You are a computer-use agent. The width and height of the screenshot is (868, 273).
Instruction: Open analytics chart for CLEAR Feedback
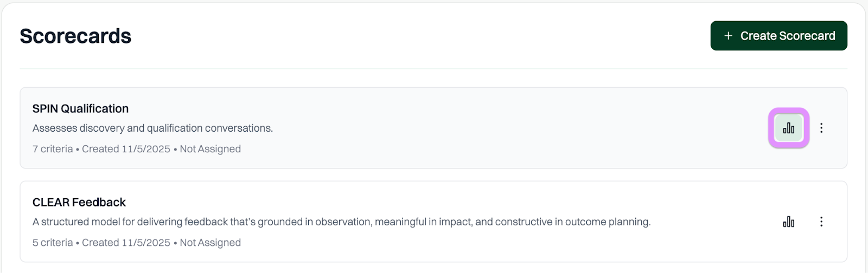tap(788, 222)
